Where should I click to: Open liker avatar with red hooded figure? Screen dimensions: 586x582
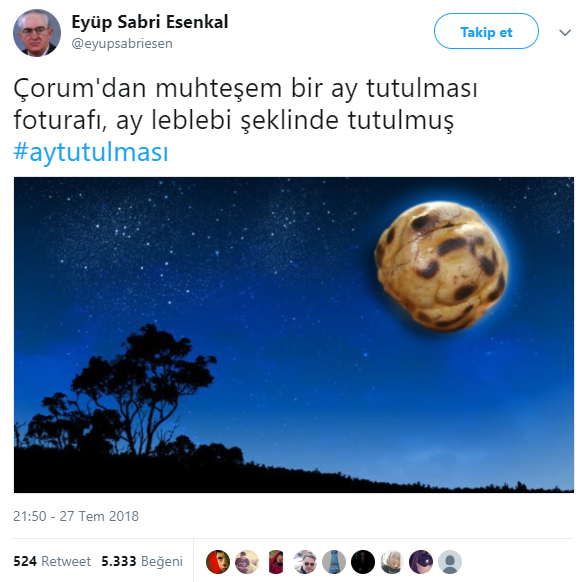(276, 562)
